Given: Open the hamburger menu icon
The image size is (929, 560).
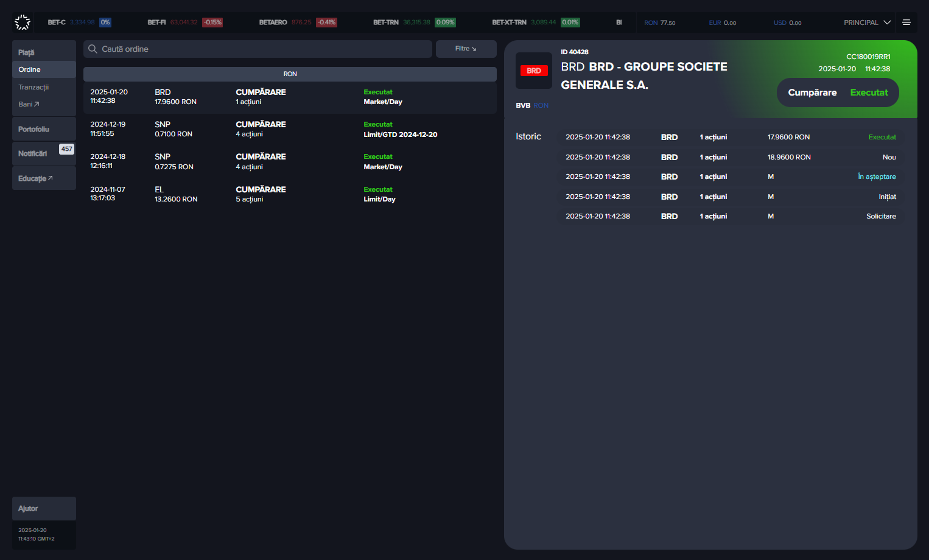Looking at the screenshot, I should coord(906,23).
